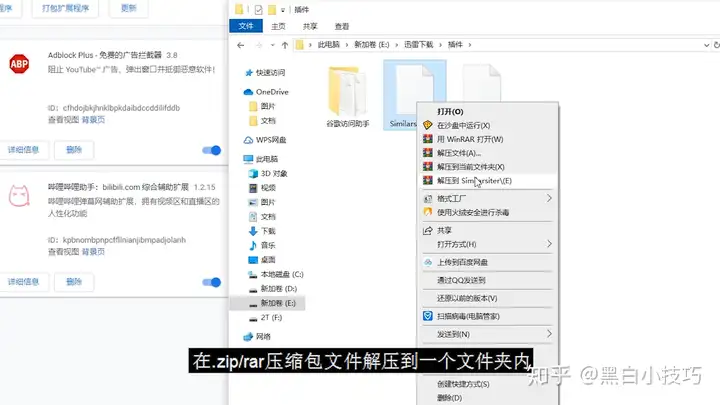Click the 更新 button on extensions page

tap(129, 8)
